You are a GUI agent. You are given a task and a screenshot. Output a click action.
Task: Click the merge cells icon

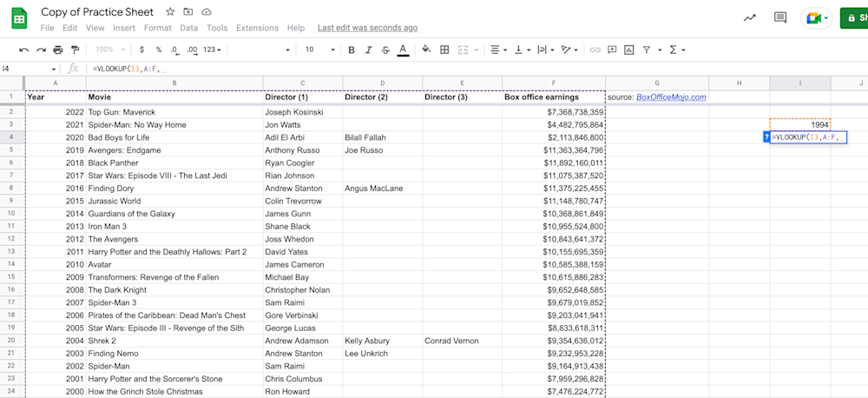click(463, 50)
